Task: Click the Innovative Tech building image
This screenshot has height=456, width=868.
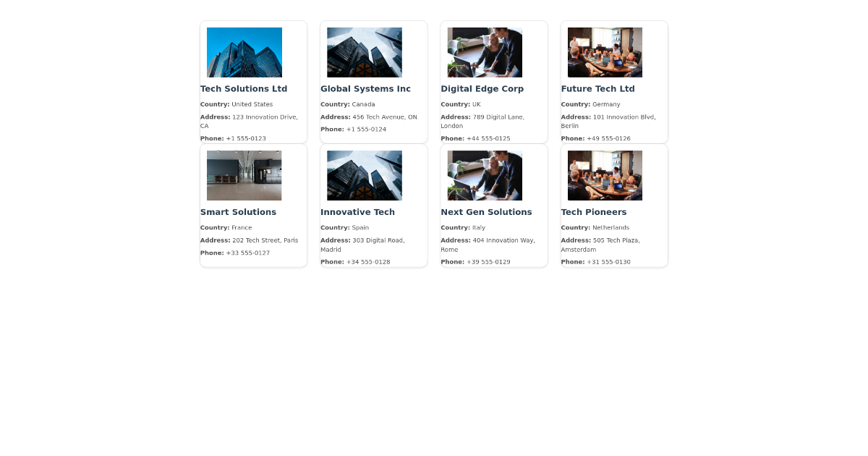Action: (x=364, y=175)
